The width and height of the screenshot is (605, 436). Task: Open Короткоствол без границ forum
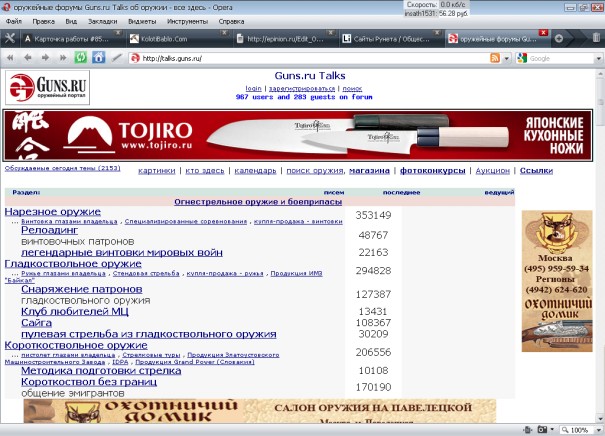(89, 382)
